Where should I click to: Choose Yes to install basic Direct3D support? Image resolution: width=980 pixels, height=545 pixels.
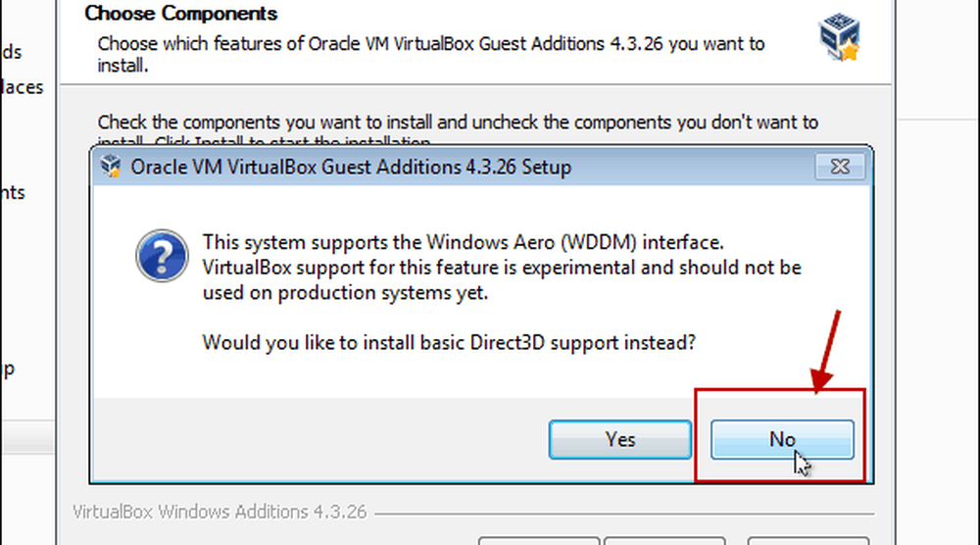coord(620,439)
